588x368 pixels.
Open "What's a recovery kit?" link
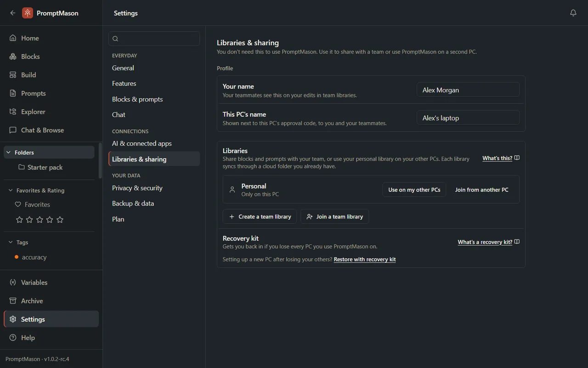489,242
